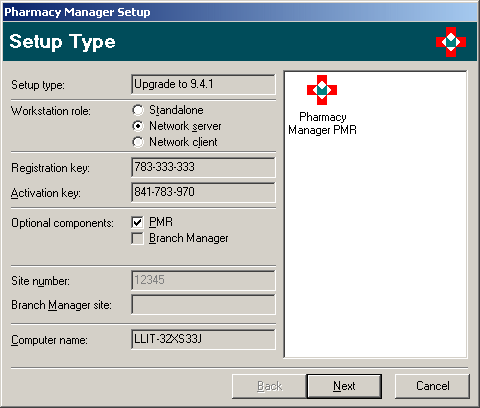Click the Pharmacy Manager Setup title bar
Image resolution: width=480 pixels, height=408 pixels.
[x=240, y=12]
